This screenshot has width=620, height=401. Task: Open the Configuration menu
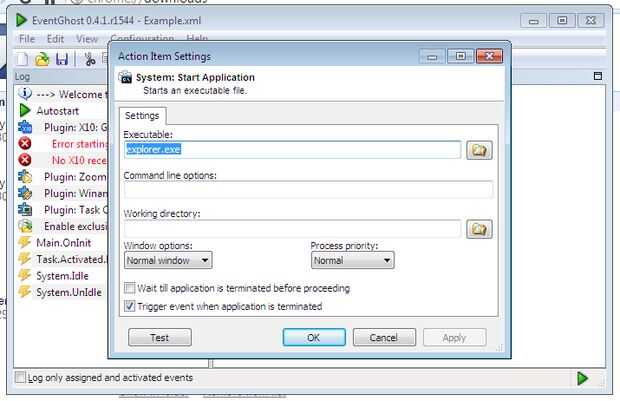click(x=142, y=38)
